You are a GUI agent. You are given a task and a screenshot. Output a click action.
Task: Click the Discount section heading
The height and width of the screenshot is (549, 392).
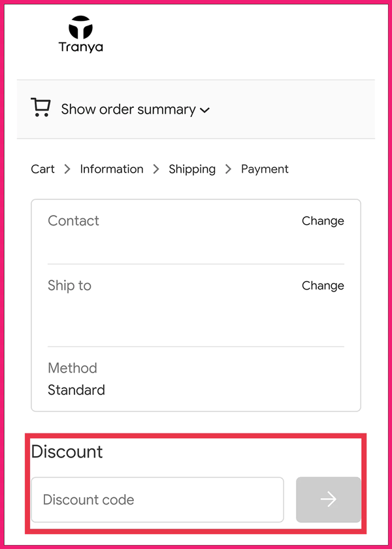(x=67, y=452)
